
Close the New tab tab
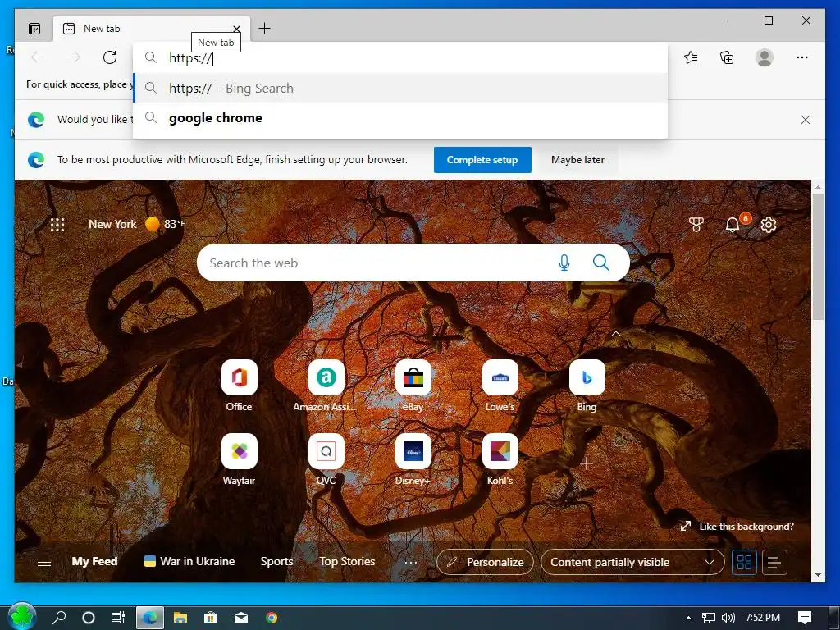[236, 29]
